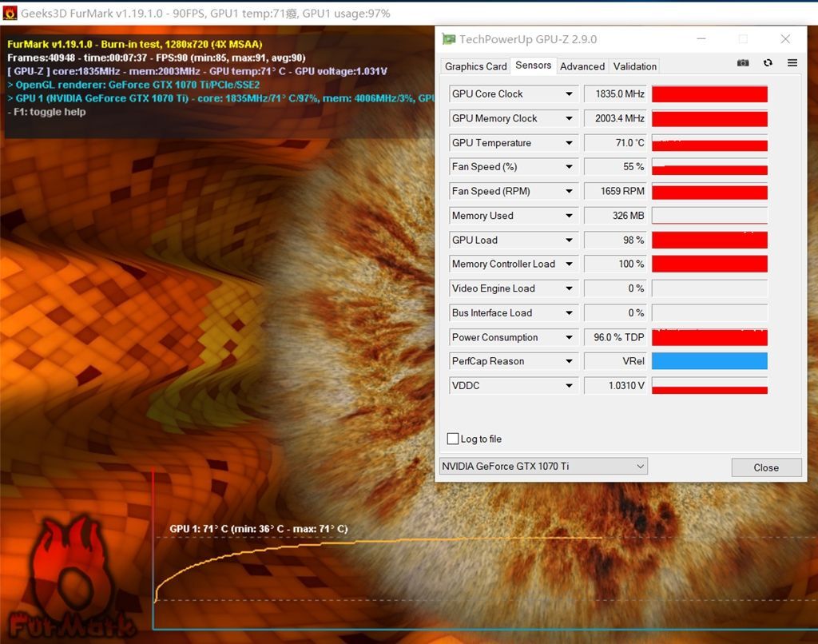Click the 1835.0 MHz core clock value
This screenshot has width=818, height=644.
pyautogui.click(x=616, y=94)
